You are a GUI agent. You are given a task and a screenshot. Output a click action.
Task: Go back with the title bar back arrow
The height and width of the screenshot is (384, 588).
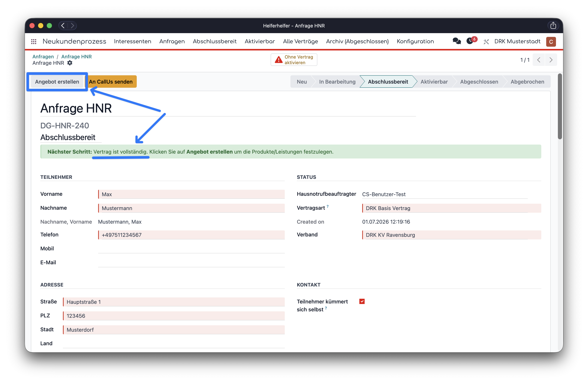click(63, 25)
